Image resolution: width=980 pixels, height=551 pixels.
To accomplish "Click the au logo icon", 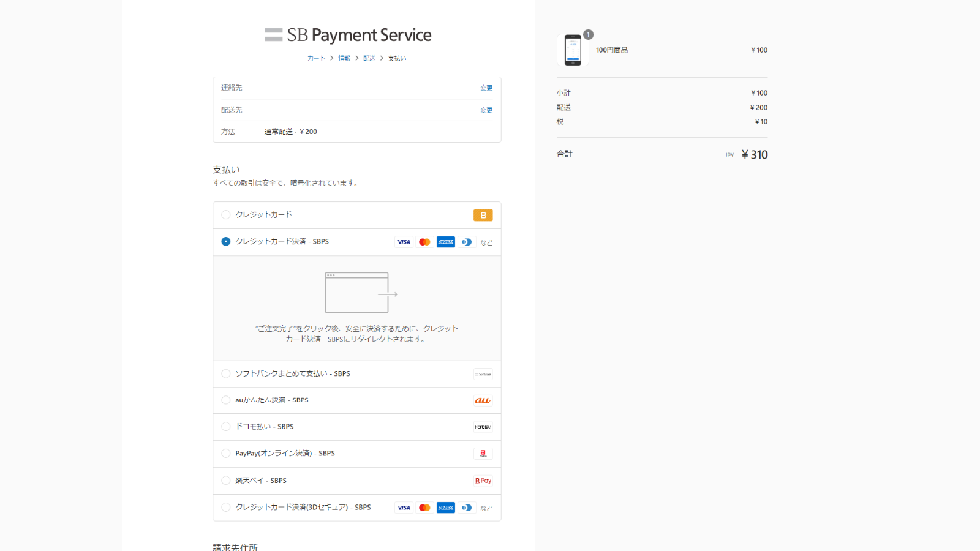I will pyautogui.click(x=483, y=400).
